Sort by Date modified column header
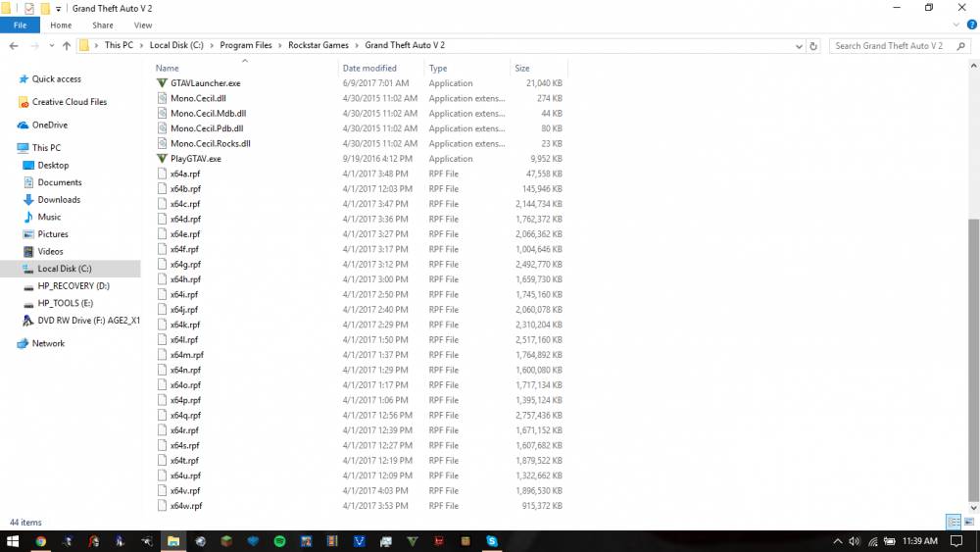 369,68
